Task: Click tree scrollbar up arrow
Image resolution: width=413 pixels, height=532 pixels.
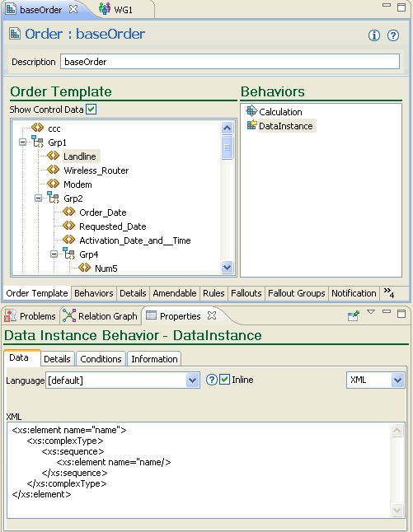Action: tap(227, 128)
